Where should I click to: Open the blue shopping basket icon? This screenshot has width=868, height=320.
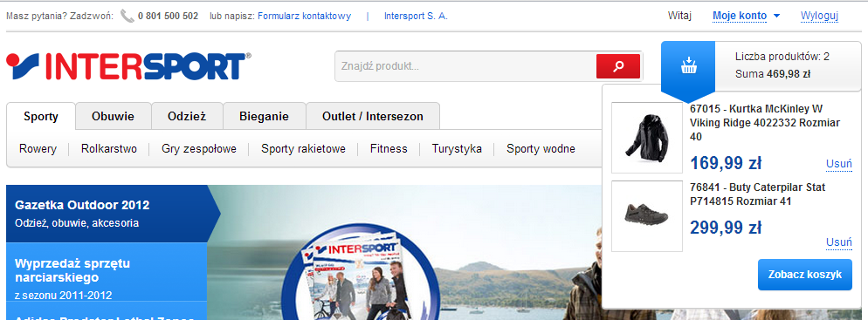(x=688, y=66)
